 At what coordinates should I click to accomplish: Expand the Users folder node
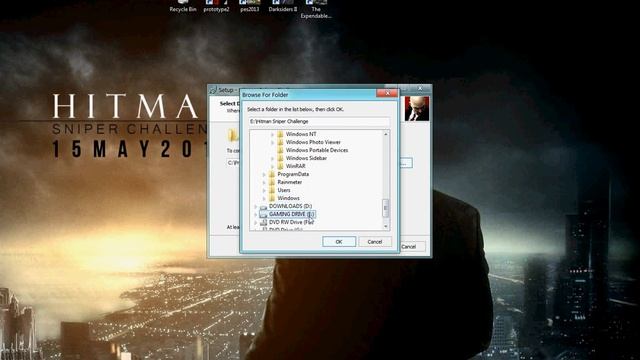coord(264,190)
